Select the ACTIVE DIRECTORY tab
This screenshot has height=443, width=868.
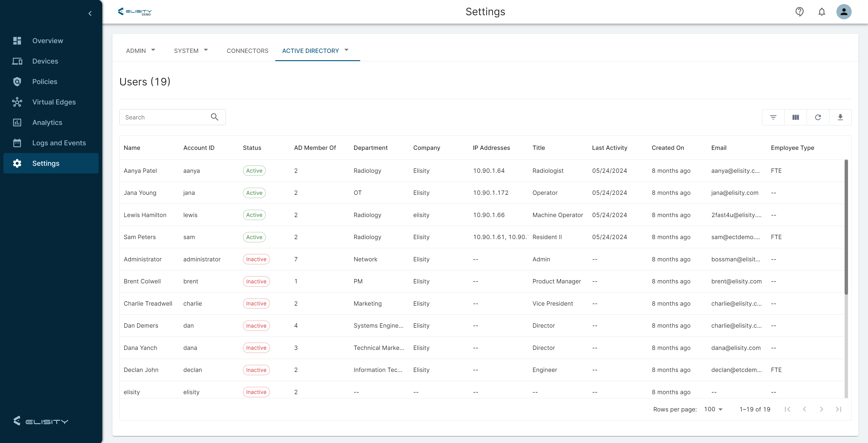pyautogui.click(x=310, y=51)
